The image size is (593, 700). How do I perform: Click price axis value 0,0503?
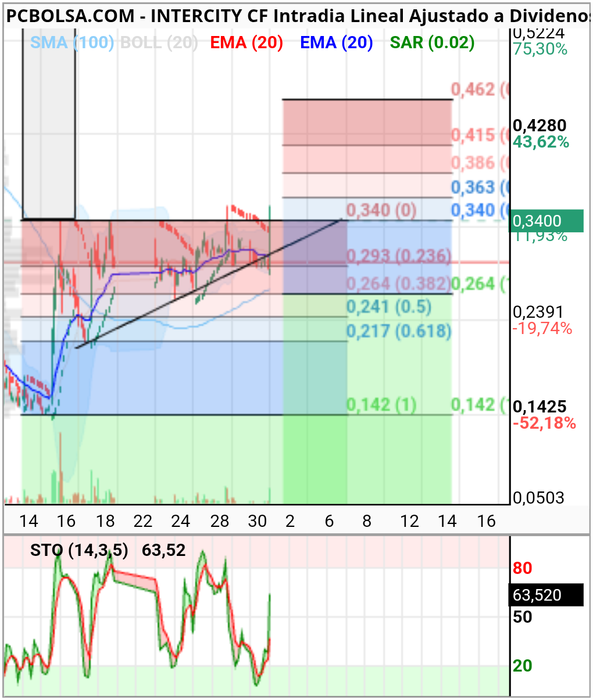point(538,498)
